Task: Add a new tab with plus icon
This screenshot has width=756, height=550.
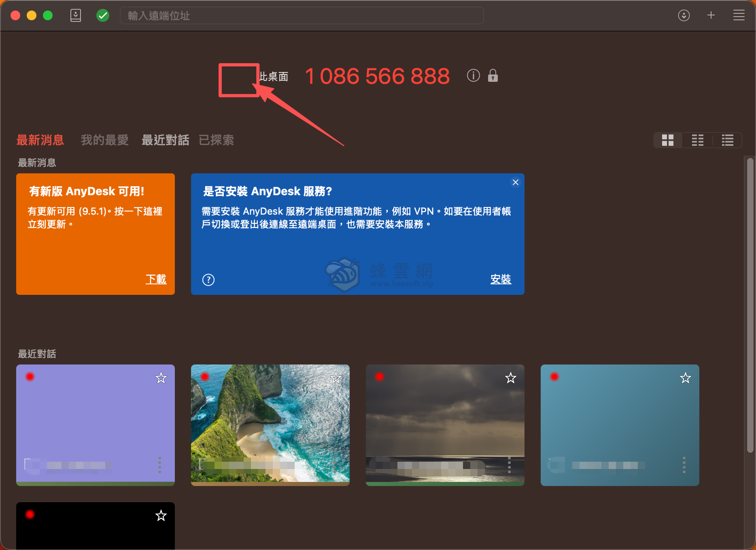Action: point(711,15)
